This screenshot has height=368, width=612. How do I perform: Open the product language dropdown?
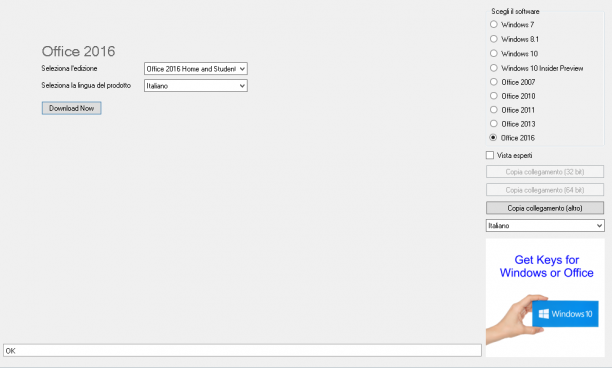click(196, 85)
